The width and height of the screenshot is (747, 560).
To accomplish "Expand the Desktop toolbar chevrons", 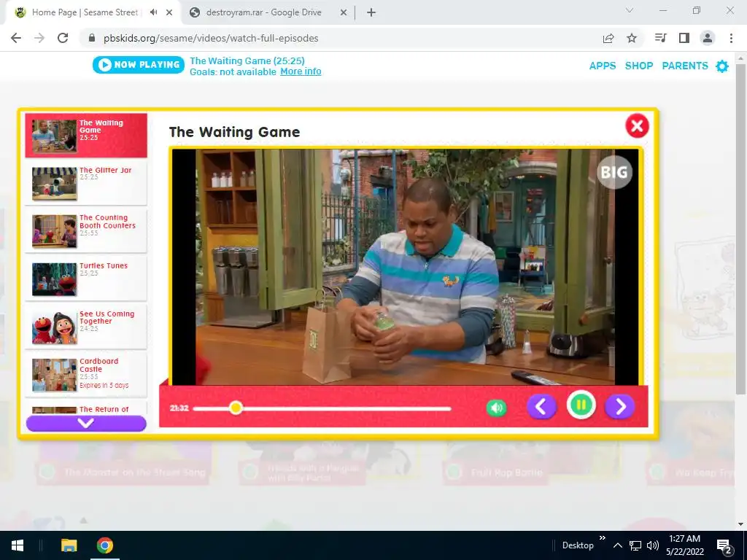I will click(x=602, y=538).
